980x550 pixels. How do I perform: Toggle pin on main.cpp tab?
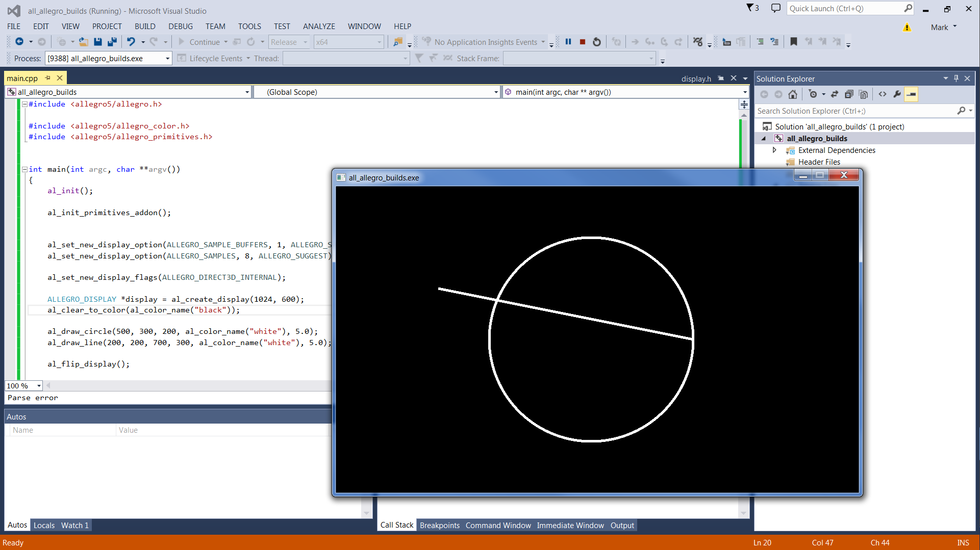pos(48,78)
